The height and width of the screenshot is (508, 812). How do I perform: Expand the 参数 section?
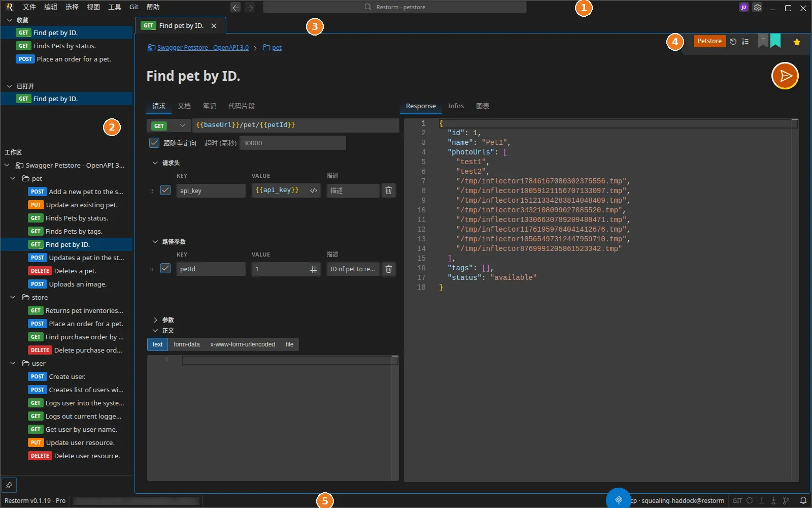coord(155,320)
